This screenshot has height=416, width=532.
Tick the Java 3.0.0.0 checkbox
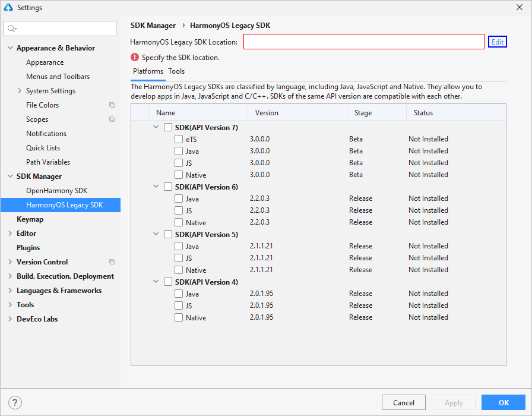point(179,151)
